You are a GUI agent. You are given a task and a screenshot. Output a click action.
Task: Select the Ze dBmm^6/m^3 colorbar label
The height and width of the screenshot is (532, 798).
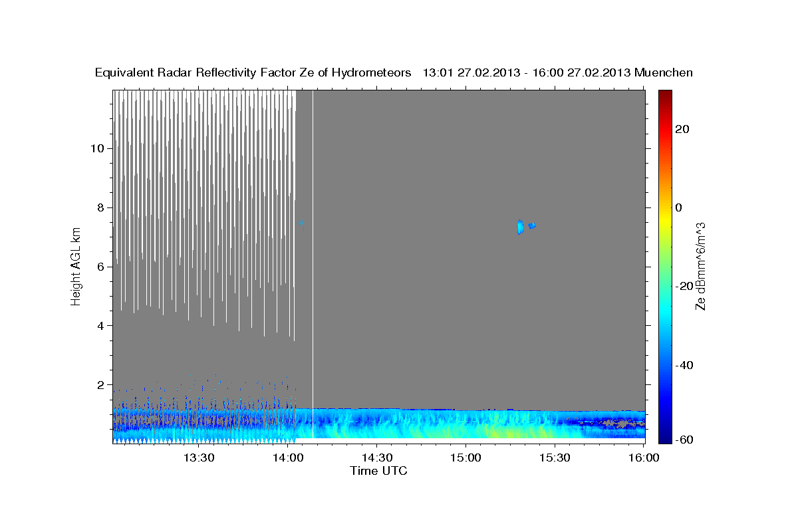pos(700,266)
